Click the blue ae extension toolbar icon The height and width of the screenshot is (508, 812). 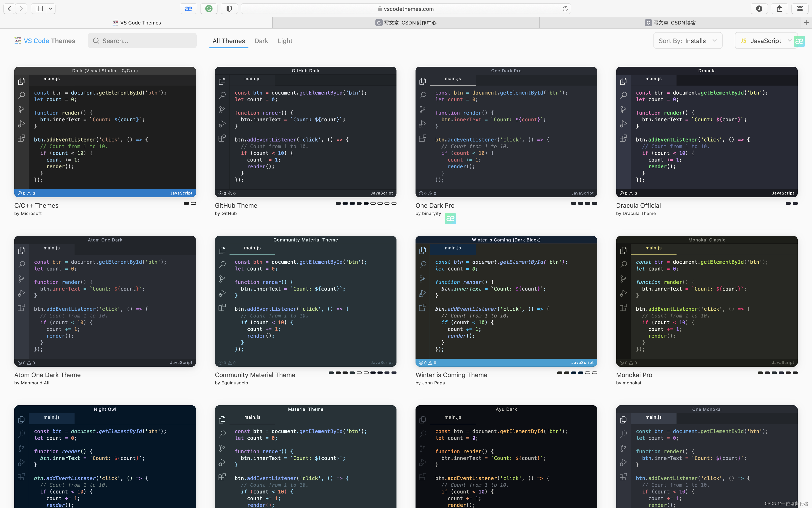(x=188, y=9)
